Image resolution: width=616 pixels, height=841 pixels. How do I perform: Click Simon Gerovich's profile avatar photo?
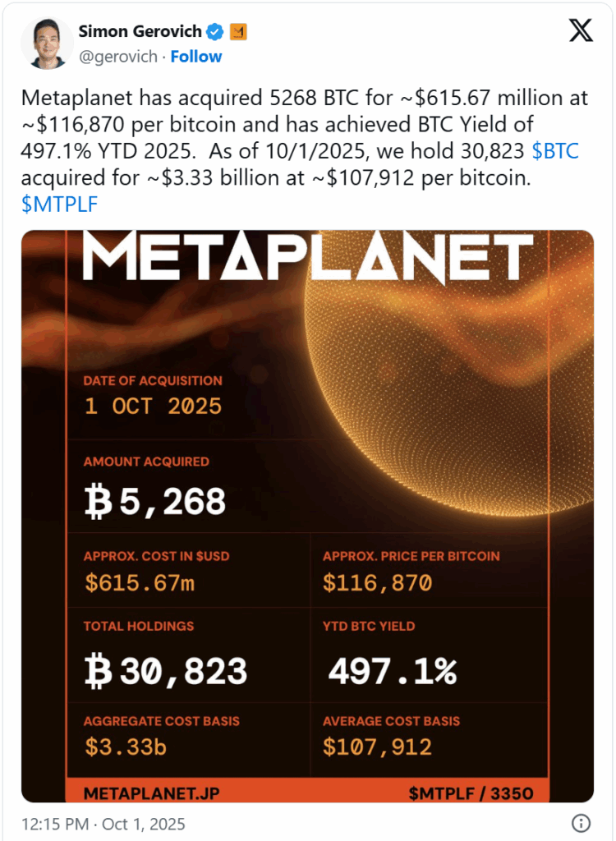pyautogui.click(x=46, y=44)
